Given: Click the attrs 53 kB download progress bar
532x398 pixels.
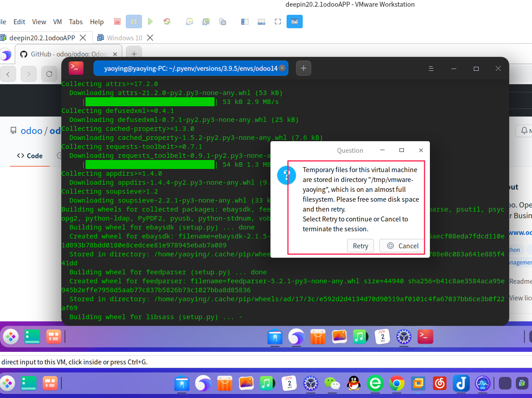Looking at the screenshot, I should point(150,102).
